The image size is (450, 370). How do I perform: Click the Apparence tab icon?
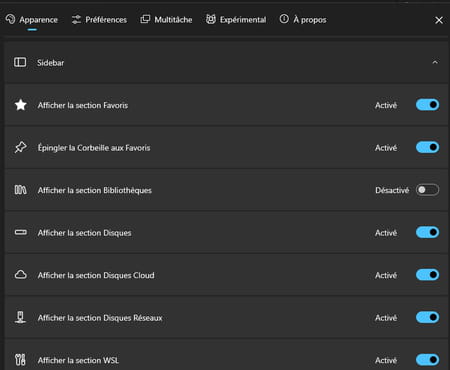point(10,19)
